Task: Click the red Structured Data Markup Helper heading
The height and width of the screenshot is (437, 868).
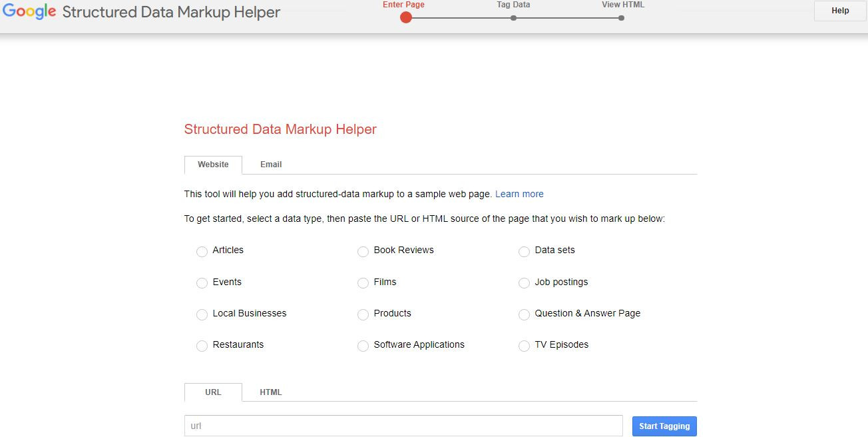Action: point(280,129)
